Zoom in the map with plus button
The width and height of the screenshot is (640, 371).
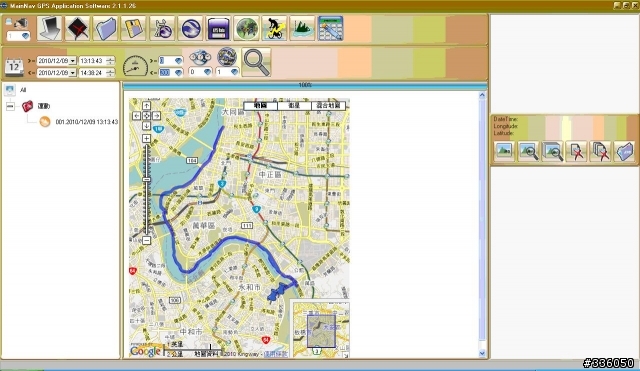click(146, 139)
